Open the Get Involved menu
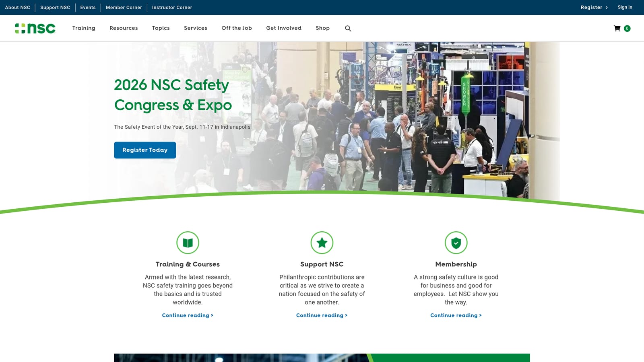 (x=284, y=28)
